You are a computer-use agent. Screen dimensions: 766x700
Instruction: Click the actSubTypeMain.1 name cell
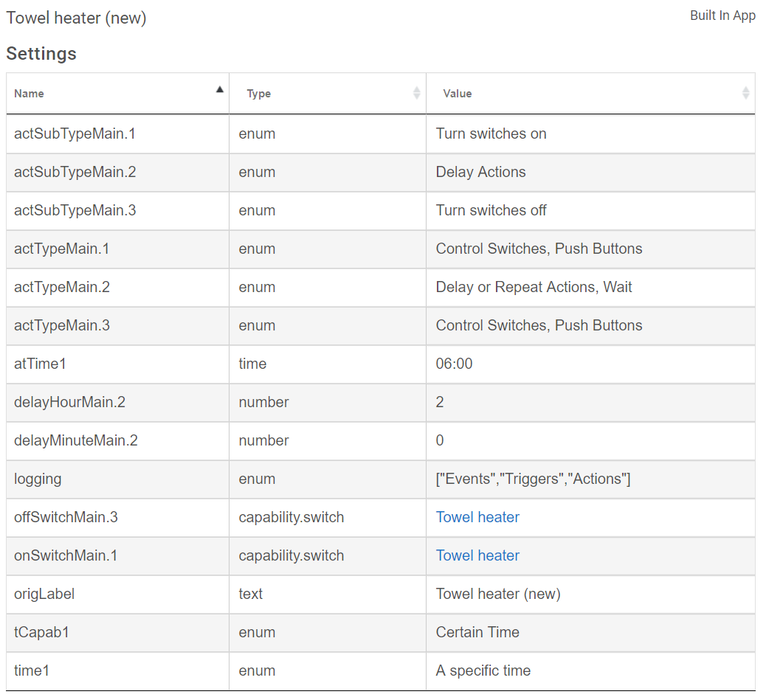click(x=75, y=134)
